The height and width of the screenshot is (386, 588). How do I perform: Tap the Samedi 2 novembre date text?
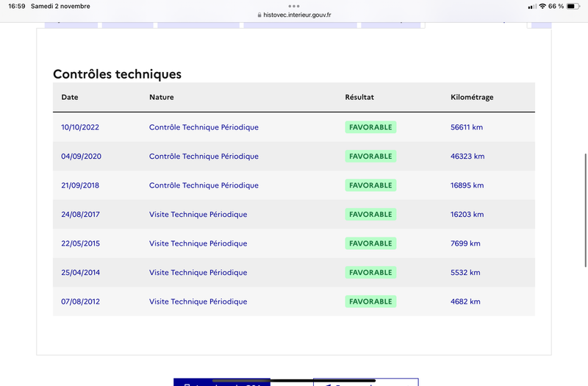(60, 7)
